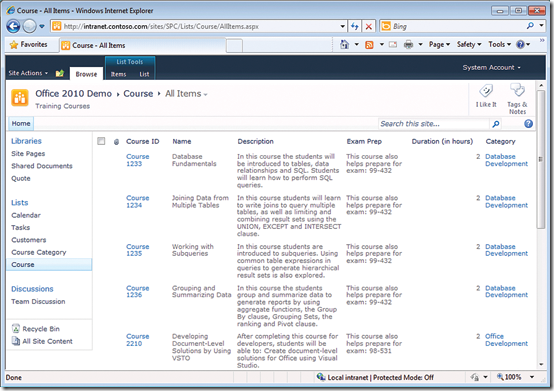
Task: Open Favorites star button
Action: click(x=29, y=45)
